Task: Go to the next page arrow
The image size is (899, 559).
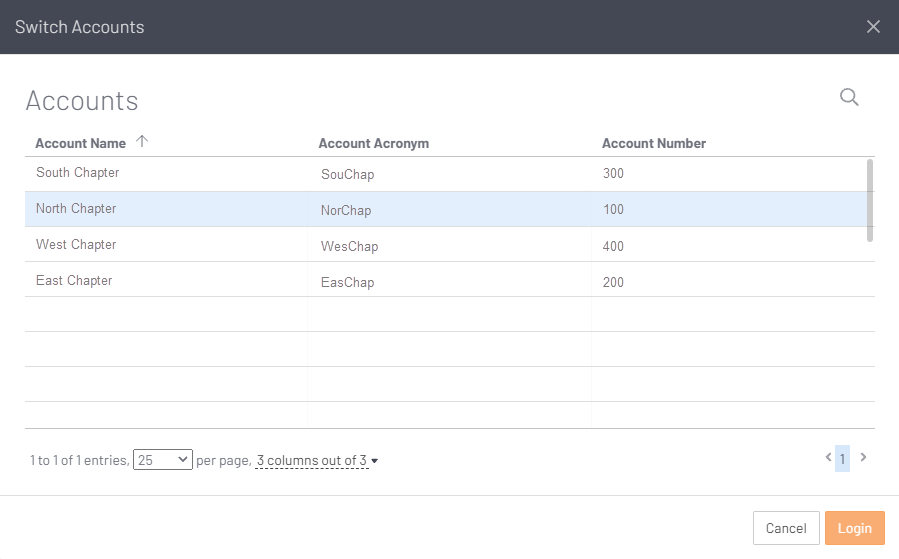Action: (x=863, y=457)
